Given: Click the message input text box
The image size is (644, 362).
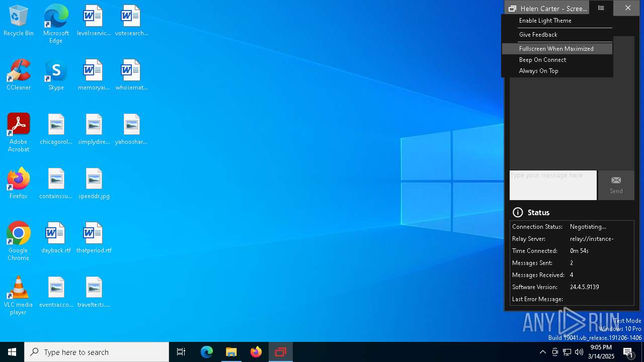Looking at the screenshot, I should pyautogui.click(x=553, y=185).
